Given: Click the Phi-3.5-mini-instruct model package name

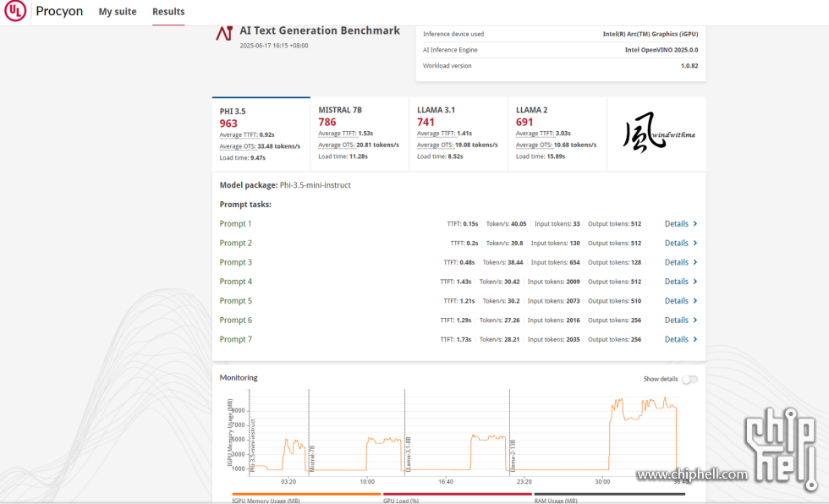Looking at the screenshot, I should tap(315, 185).
